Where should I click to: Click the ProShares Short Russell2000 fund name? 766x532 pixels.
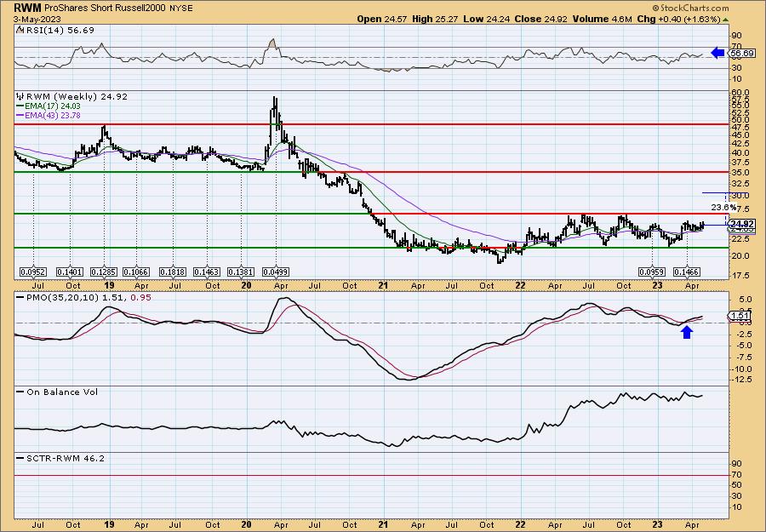[x=103, y=9]
